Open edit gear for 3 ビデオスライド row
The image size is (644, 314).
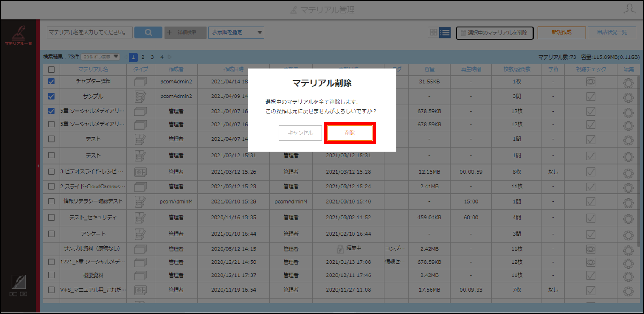pos(628,173)
